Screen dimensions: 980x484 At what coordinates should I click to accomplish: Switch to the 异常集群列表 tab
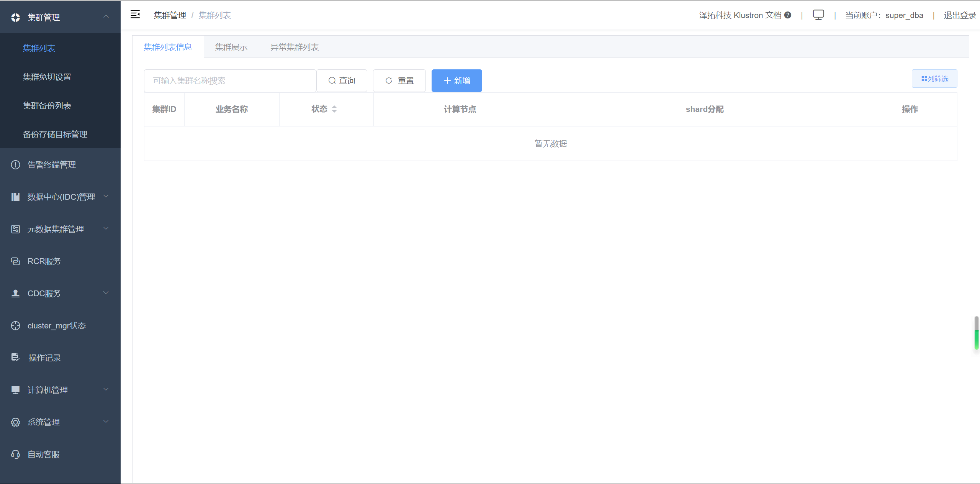coord(294,47)
